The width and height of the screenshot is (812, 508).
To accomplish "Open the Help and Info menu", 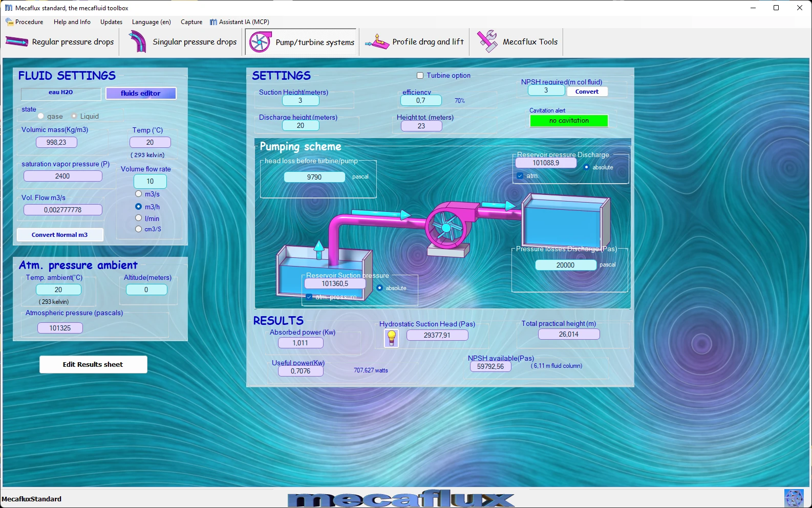I will coord(72,22).
